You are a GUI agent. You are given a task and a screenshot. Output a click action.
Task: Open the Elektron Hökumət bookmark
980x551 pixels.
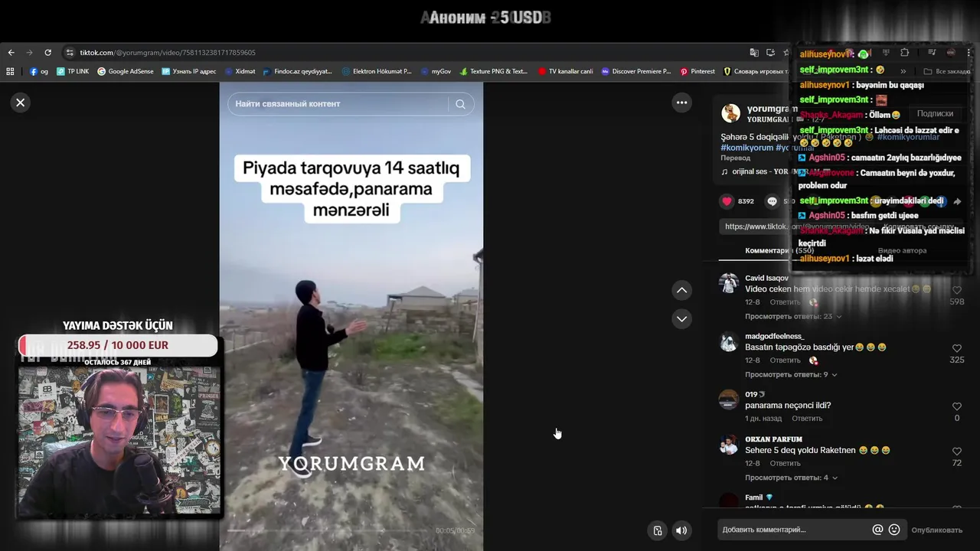[x=377, y=71]
